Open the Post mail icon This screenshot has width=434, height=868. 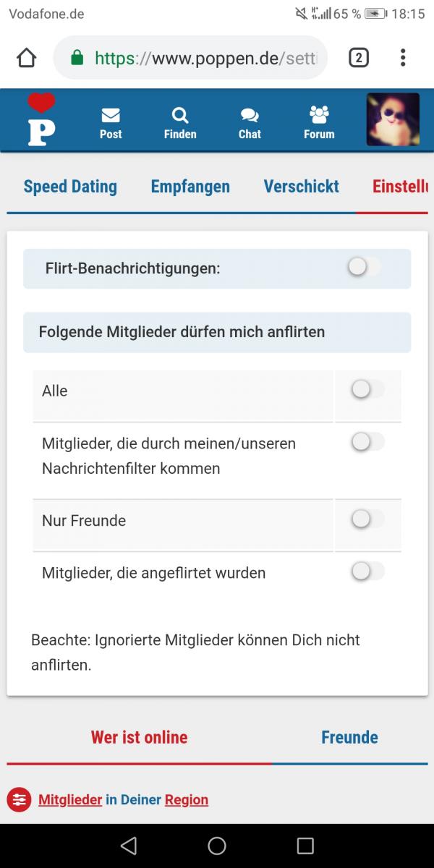click(x=111, y=116)
